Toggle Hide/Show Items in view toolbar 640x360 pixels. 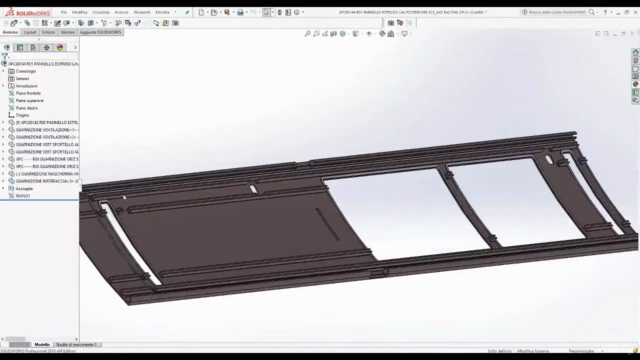click(369, 34)
